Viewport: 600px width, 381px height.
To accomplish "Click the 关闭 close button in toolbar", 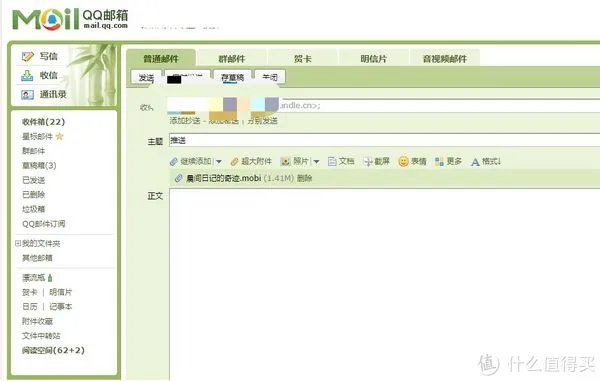I will click(270, 78).
